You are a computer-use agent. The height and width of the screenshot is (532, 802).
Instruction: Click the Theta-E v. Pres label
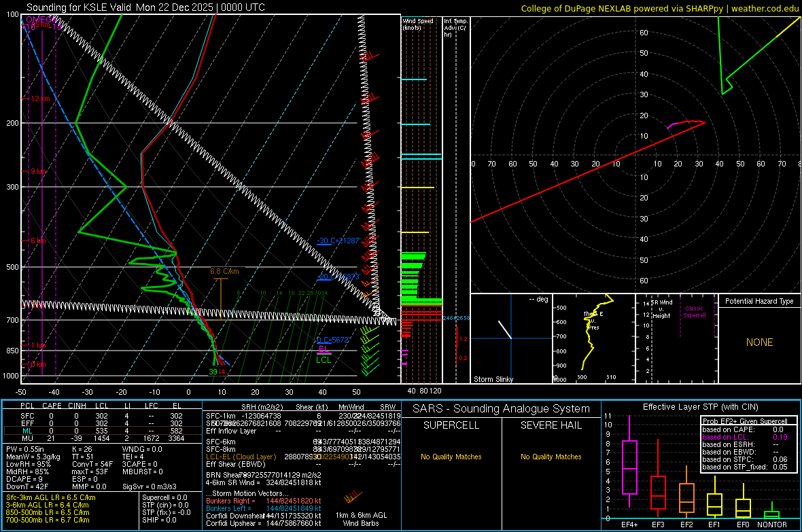593,320
